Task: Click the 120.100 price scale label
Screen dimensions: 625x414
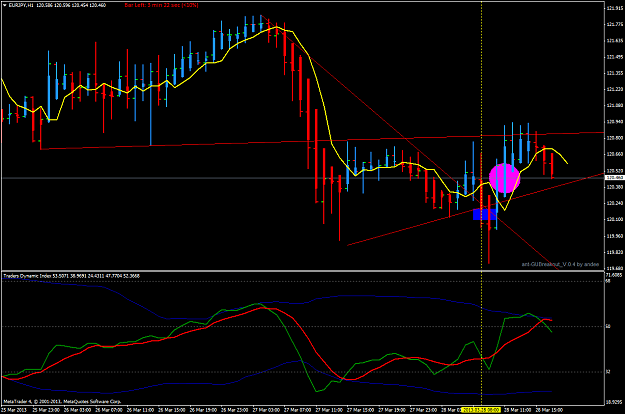Action: [614, 219]
